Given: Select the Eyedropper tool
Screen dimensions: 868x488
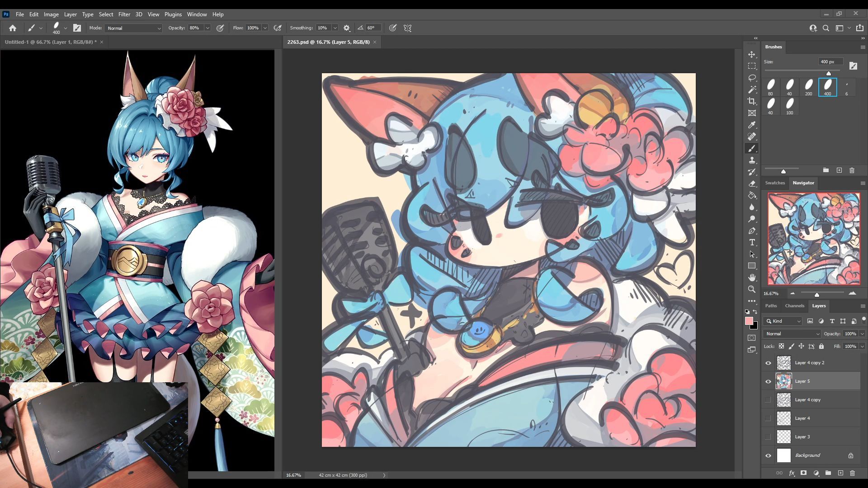Looking at the screenshot, I should tap(752, 125).
